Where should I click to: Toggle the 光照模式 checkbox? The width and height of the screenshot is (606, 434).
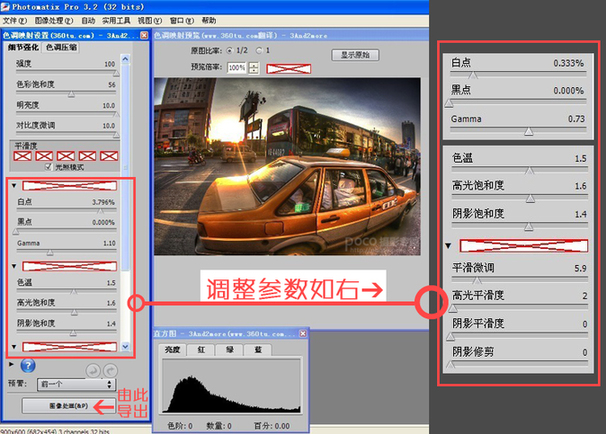tap(48, 166)
